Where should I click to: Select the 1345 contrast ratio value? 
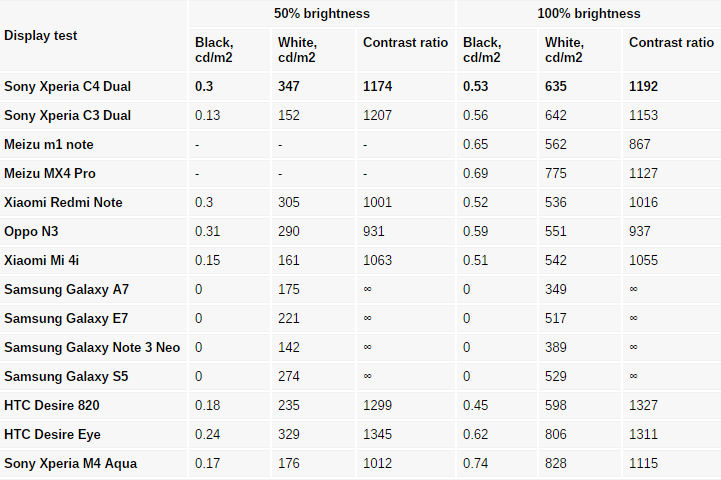(x=378, y=434)
